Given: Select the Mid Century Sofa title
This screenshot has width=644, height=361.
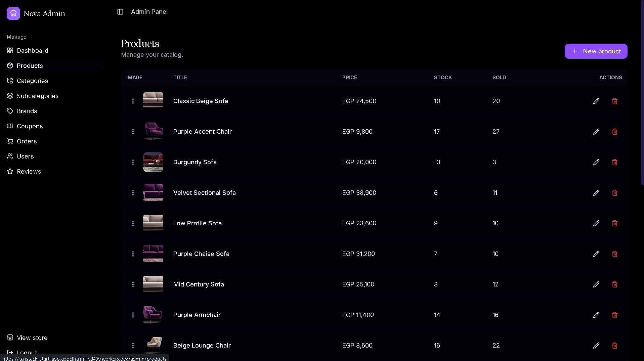Looking at the screenshot, I should 199,284.
